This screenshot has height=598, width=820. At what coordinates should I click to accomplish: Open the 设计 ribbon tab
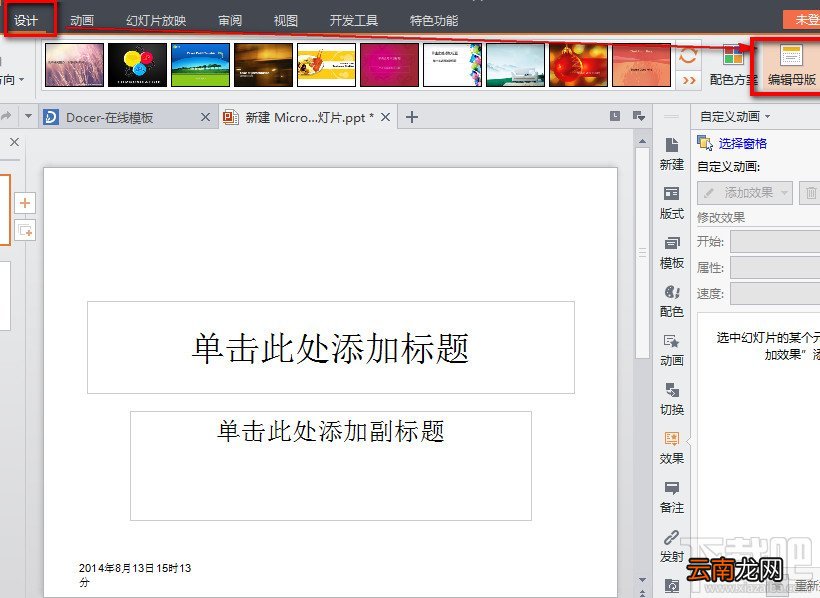pos(26,20)
